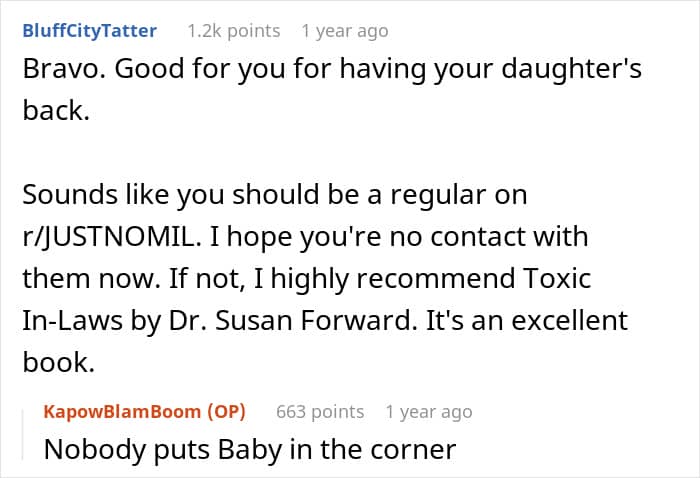
Task: Click the "Toxic" book title word
Action: 588,280
